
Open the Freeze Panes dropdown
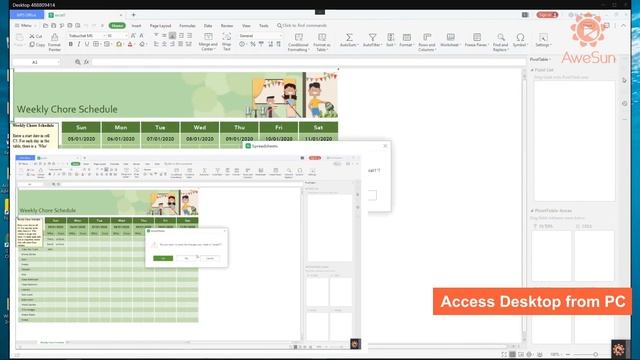click(476, 40)
